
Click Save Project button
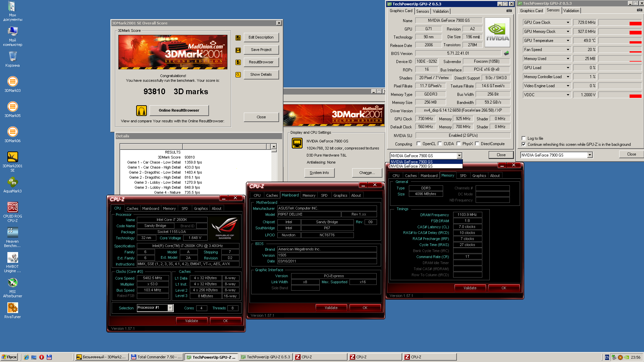[261, 50]
